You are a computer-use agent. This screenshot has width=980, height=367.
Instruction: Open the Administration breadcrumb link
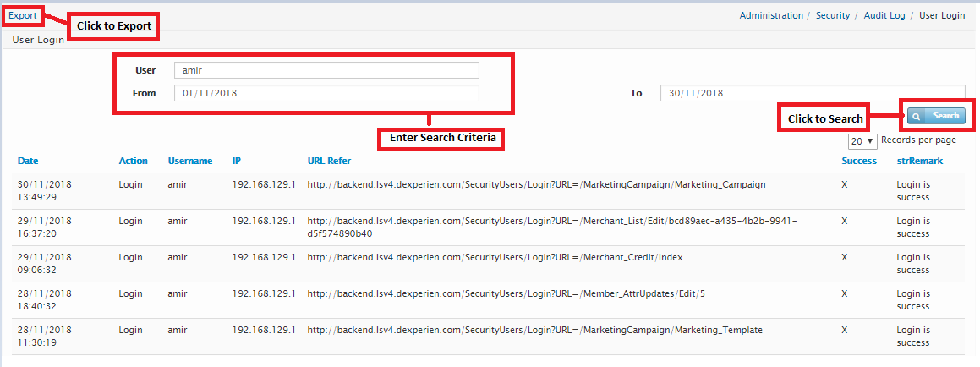click(771, 15)
